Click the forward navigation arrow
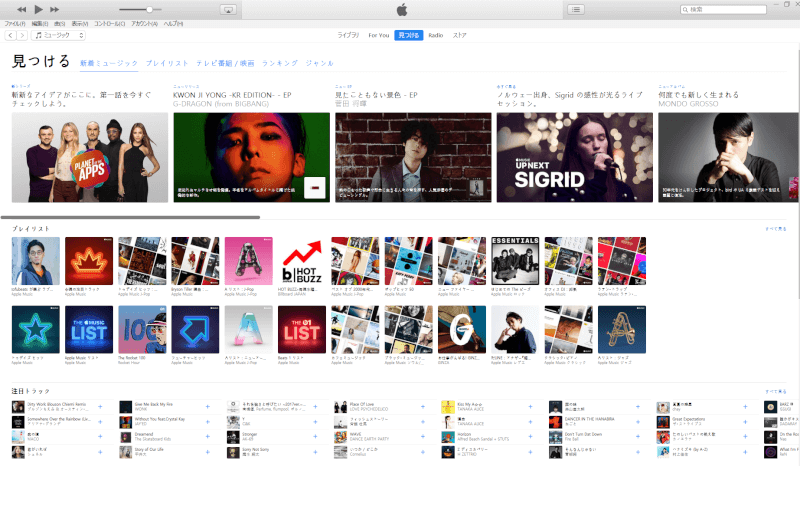Viewport: 800px width, 519px height. coord(22,35)
